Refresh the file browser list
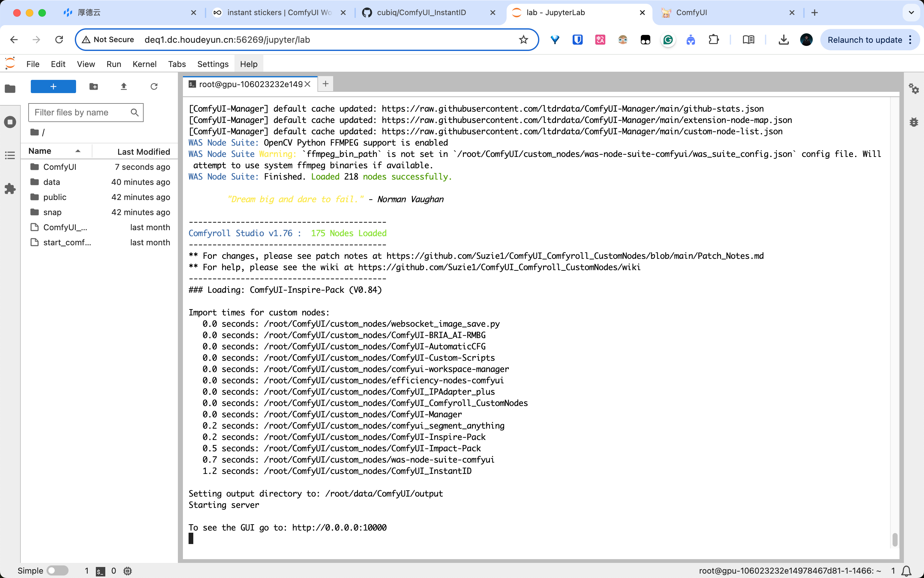 click(154, 86)
